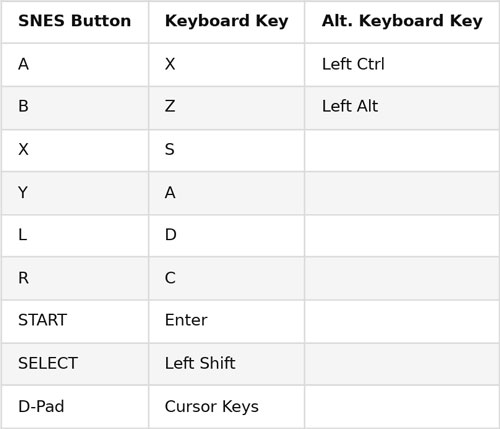Click keyboard key Z for SNES B
The image size is (500, 429).
(170, 106)
